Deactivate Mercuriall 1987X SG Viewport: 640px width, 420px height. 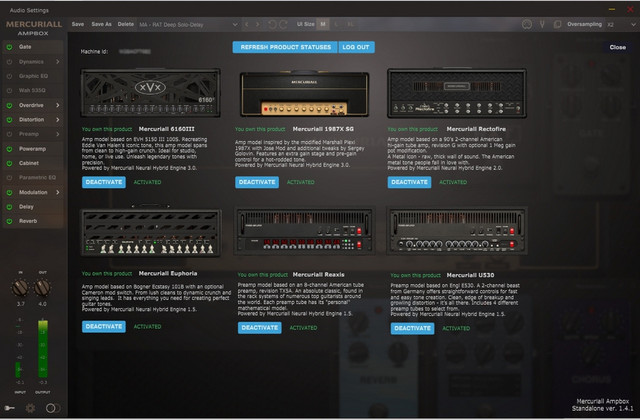(257, 182)
